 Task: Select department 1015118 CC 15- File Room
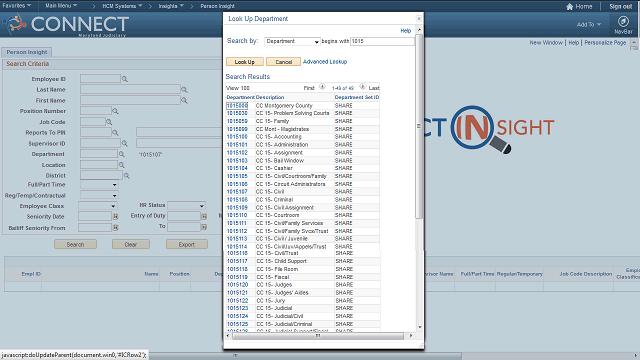238,269
